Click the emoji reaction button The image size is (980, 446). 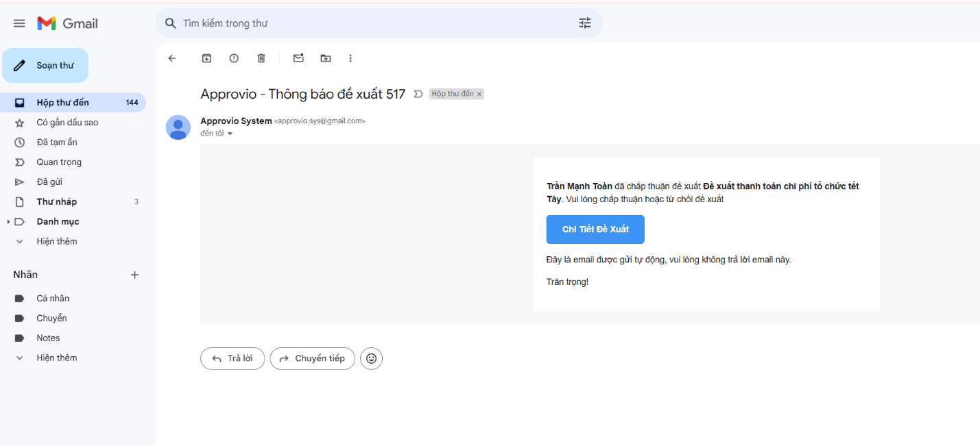pyautogui.click(x=371, y=358)
